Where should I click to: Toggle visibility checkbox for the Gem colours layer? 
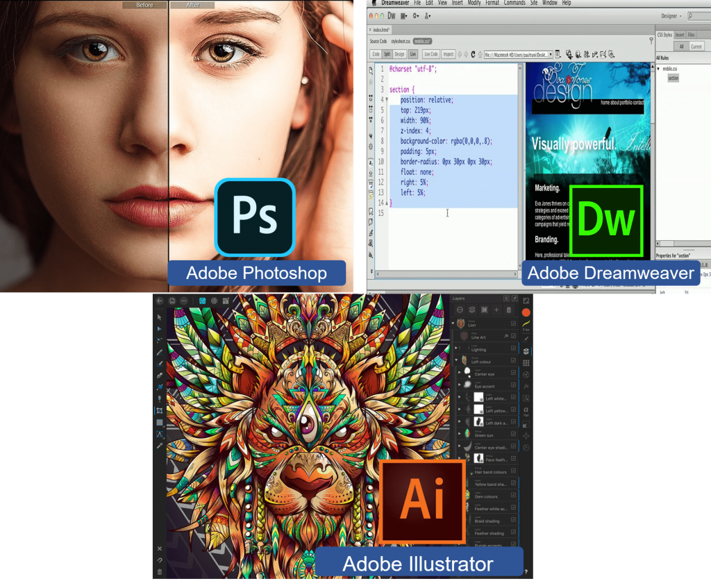(x=513, y=495)
